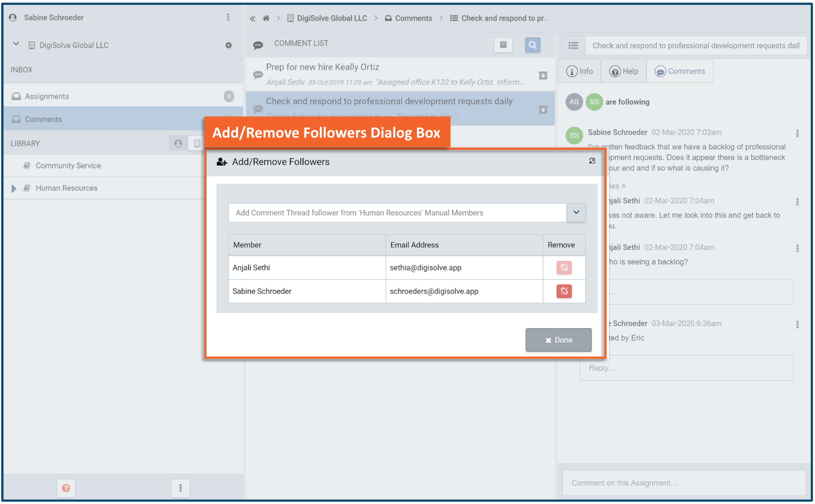Open the orange help question mark icon
The image size is (815, 504).
pos(66,488)
